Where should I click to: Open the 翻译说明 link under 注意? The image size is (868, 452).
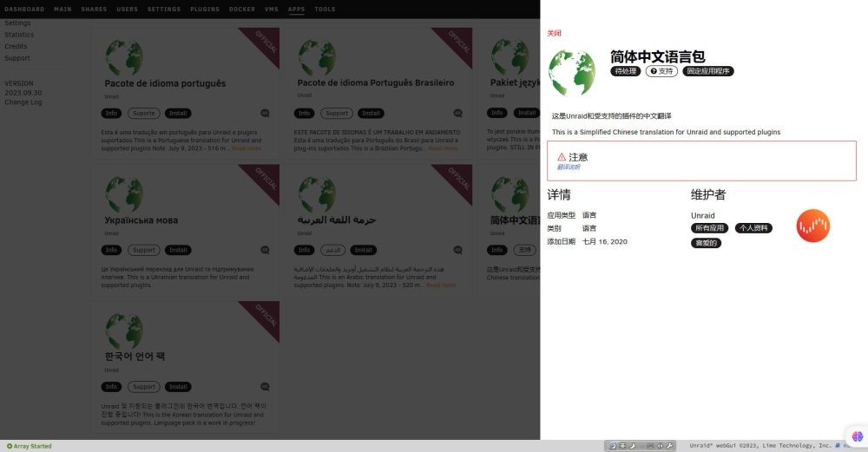pos(569,167)
